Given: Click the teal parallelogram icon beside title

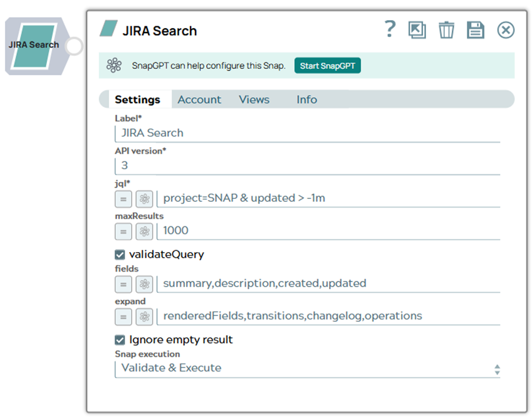Looking at the screenshot, I should [108, 28].
